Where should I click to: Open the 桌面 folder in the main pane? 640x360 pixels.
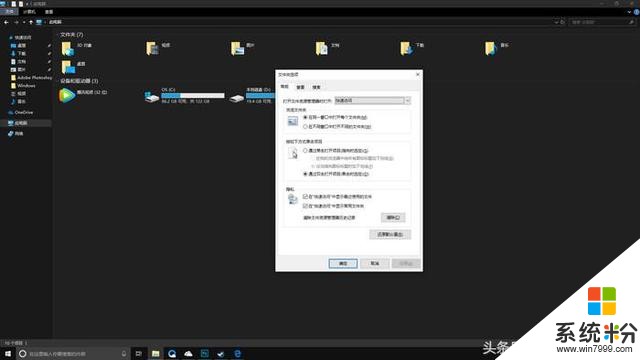coord(68,67)
